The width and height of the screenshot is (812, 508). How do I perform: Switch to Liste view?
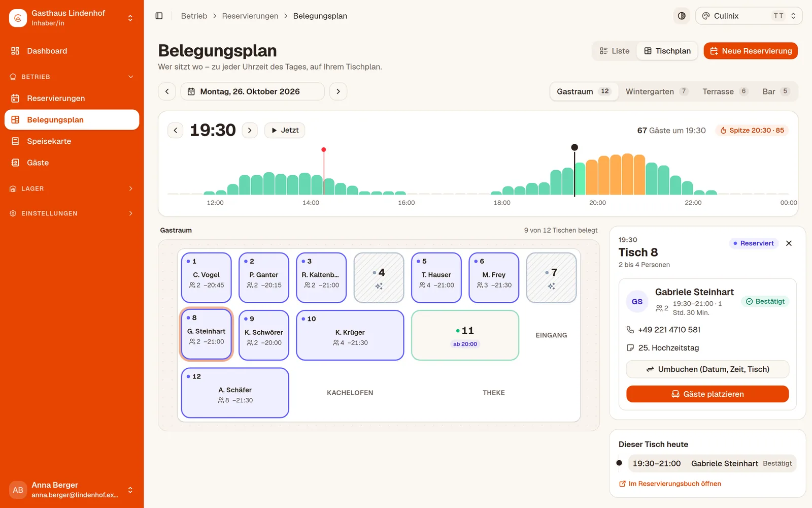pyautogui.click(x=615, y=51)
